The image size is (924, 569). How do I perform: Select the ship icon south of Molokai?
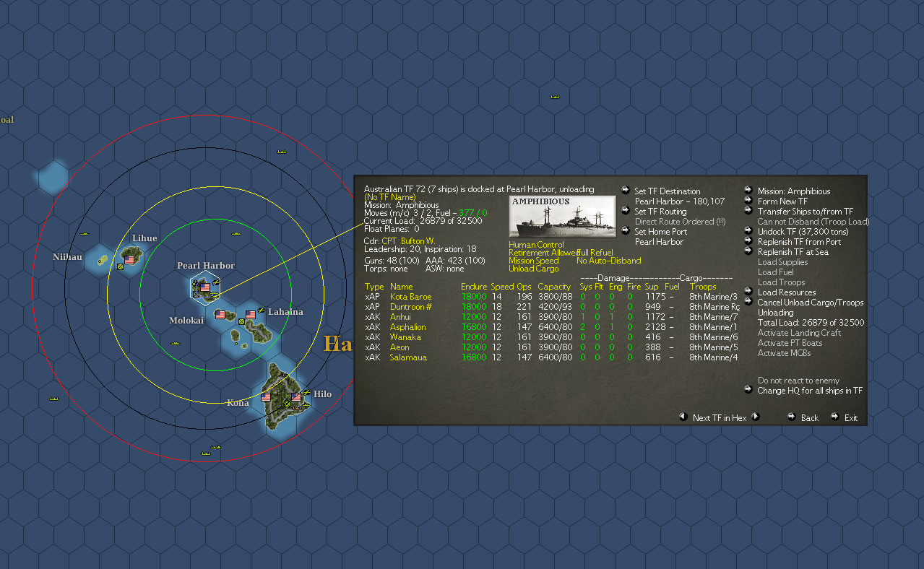[176, 344]
